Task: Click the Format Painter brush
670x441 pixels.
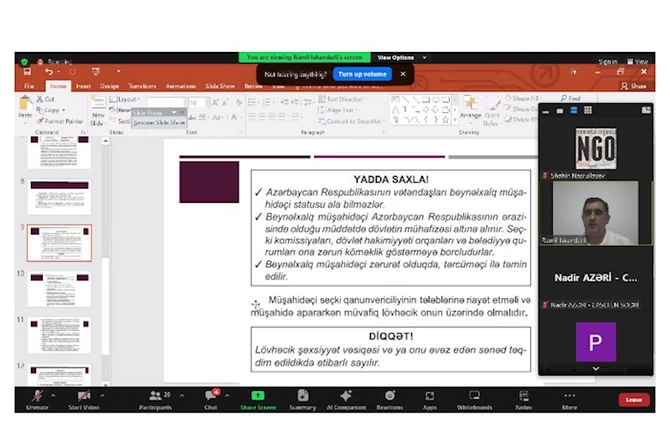Action: pyautogui.click(x=41, y=121)
